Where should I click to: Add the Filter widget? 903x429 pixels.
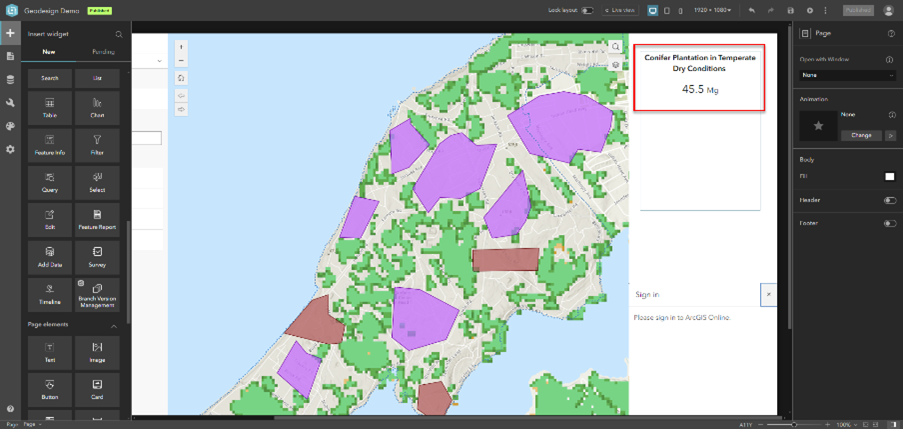point(97,145)
